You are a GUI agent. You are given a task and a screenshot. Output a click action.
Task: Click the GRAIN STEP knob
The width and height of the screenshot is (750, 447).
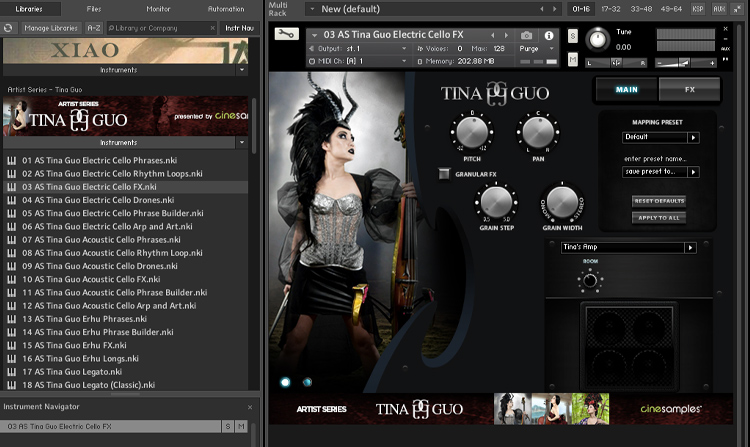pos(496,201)
